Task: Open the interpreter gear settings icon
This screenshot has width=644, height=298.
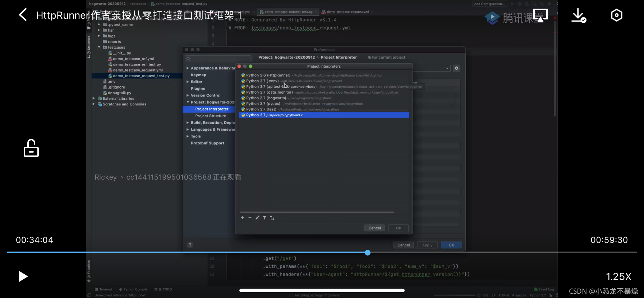Action: [456, 68]
